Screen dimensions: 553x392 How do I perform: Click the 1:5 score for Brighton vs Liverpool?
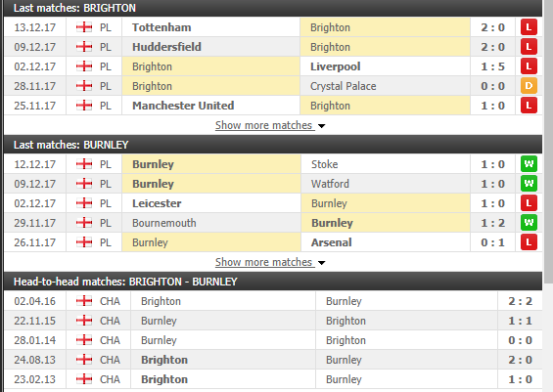point(492,66)
